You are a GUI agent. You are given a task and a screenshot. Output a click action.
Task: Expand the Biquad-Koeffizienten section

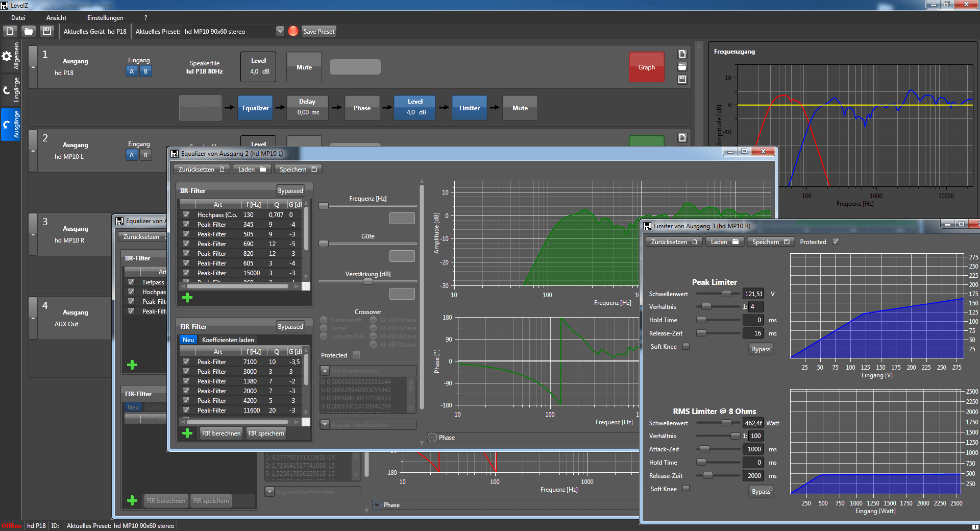(325, 424)
